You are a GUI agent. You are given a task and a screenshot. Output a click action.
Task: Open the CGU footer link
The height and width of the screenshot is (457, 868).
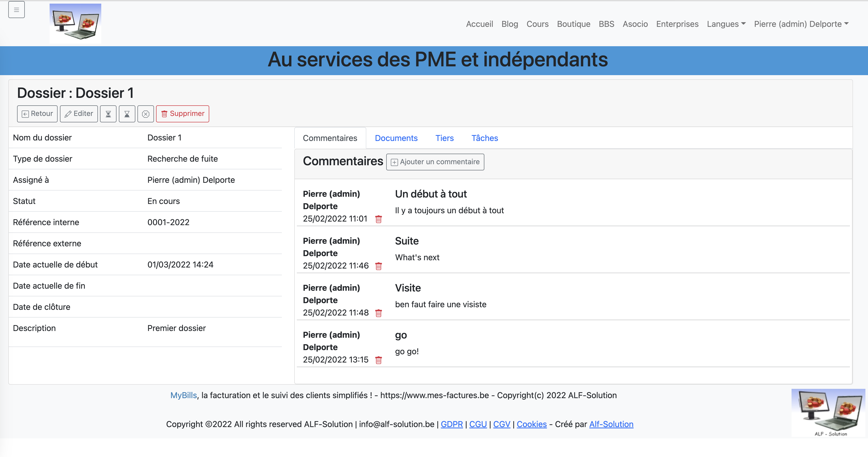[478, 424]
